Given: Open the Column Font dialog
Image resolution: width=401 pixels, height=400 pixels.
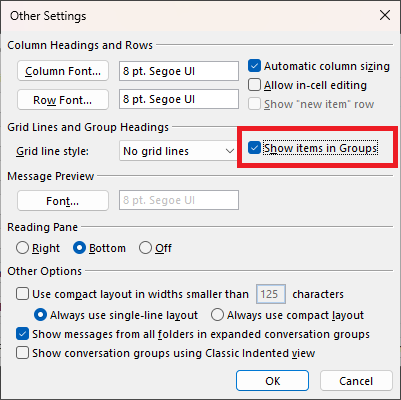Looking at the screenshot, I should tap(63, 71).
